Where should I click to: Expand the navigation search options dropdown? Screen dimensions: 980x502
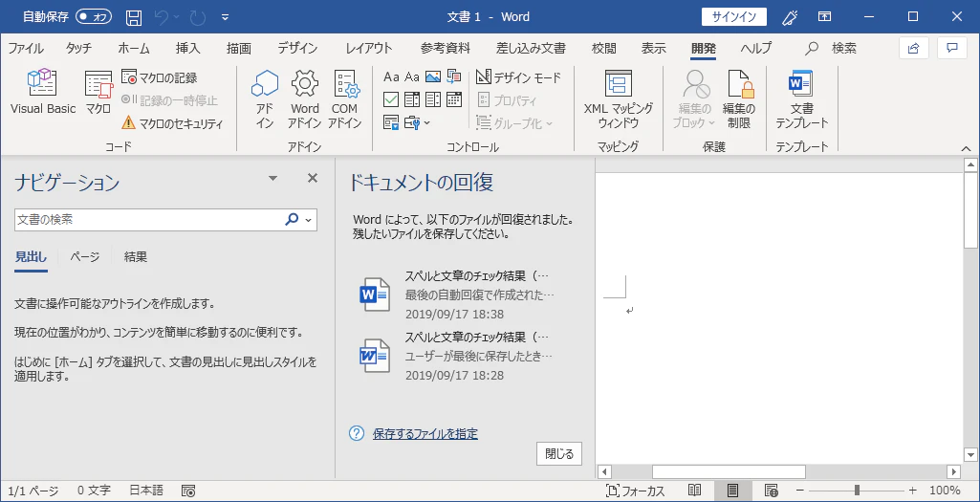(x=308, y=220)
